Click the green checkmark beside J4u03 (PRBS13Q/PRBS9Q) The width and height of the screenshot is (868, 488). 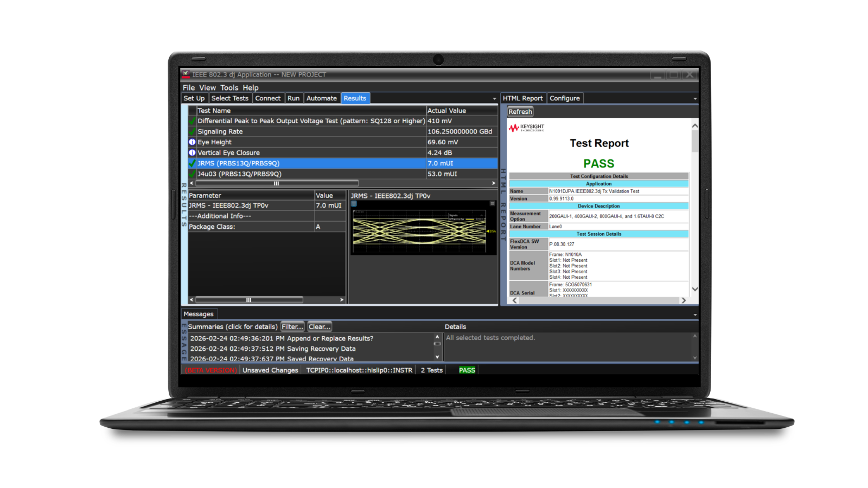point(192,174)
